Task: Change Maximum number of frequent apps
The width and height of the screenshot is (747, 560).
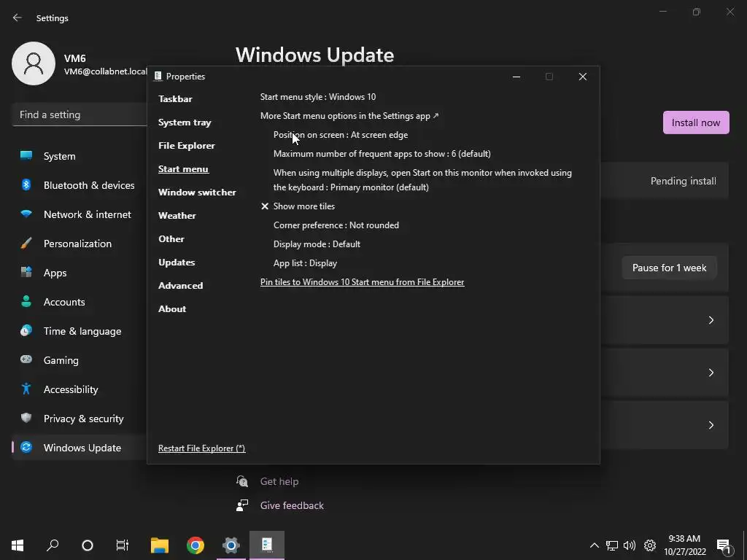Action: click(x=382, y=154)
